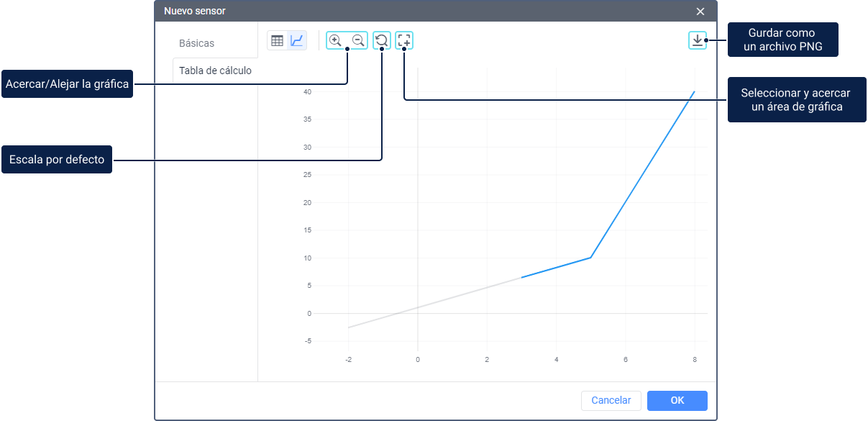
Task: Reset graph to default scale
Action: [x=381, y=41]
